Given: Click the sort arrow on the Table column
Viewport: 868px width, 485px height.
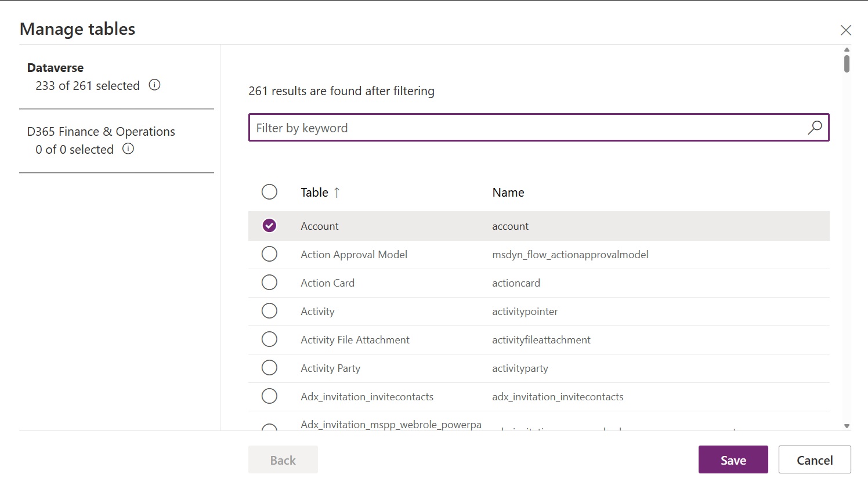Looking at the screenshot, I should (x=337, y=192).
